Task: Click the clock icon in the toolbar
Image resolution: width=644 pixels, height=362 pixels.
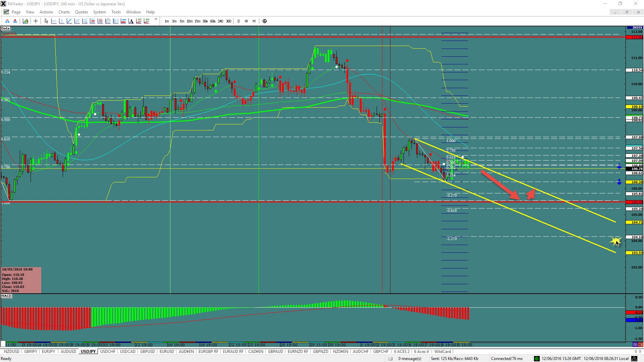Action: coord(265,21)
